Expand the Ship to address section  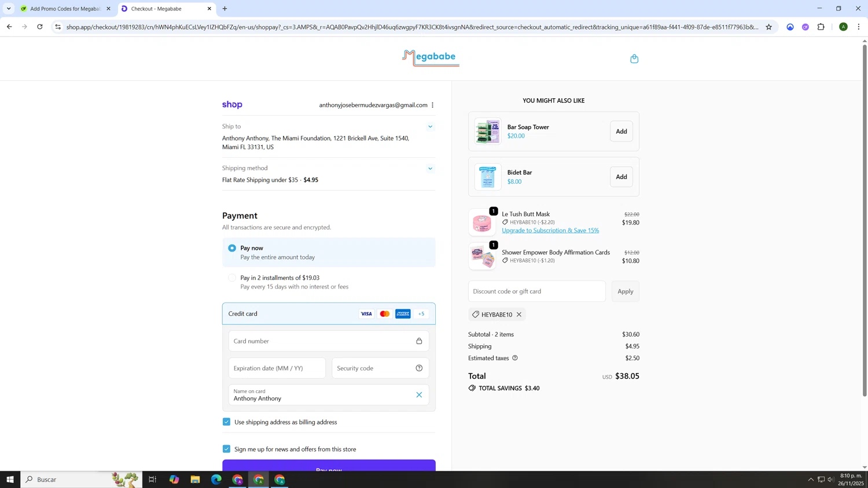430,127
